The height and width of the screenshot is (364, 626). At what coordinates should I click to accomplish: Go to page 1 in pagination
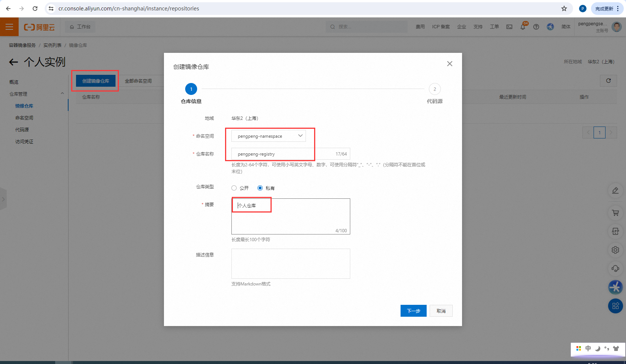(x=600, y=132)
